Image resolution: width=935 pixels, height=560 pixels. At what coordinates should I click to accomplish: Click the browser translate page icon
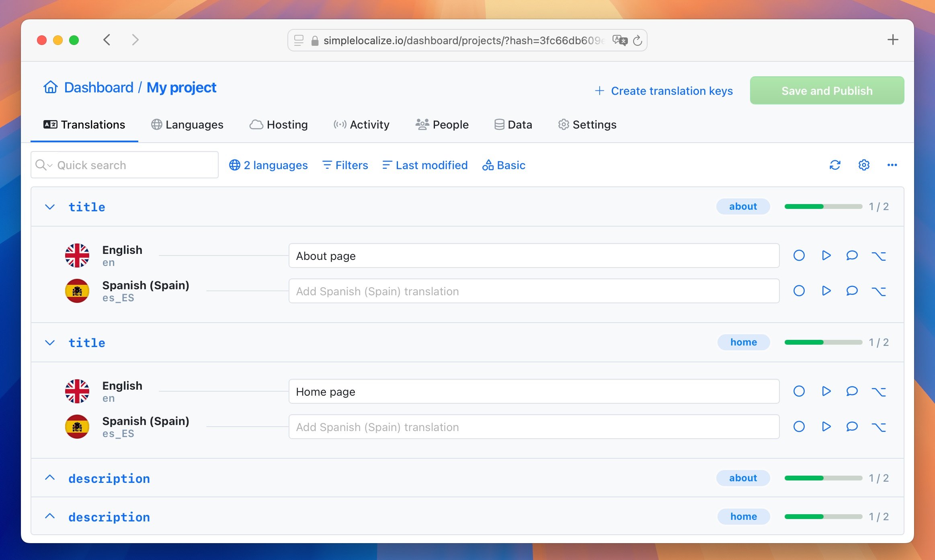click(x=619, y=40)
